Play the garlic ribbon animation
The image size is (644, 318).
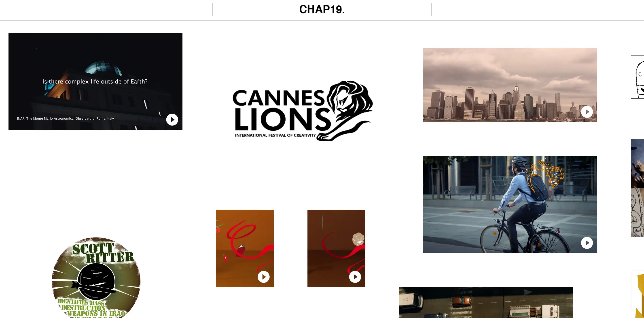pos(355,277)
